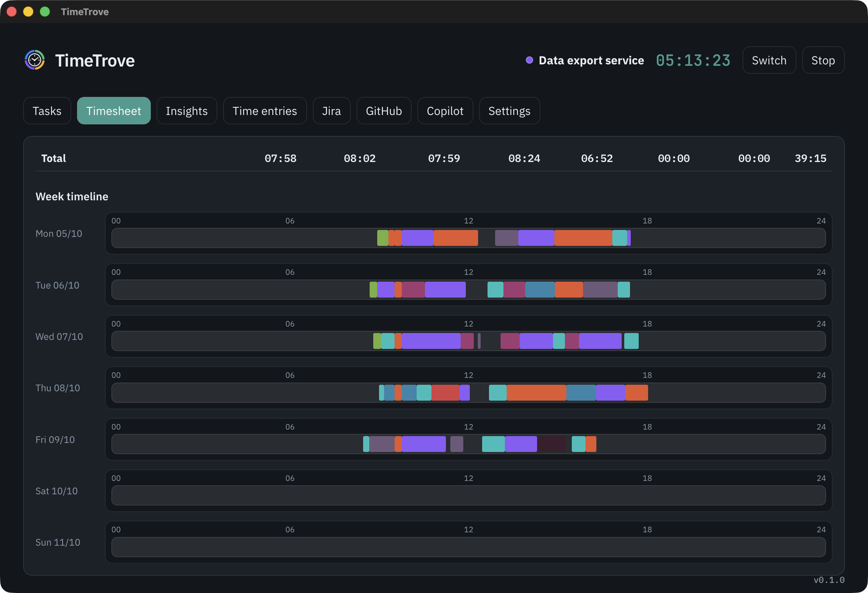The height and width of the screenshot is (593, 868).
Task: Open the Settings tab
Action: coord(510,111)
